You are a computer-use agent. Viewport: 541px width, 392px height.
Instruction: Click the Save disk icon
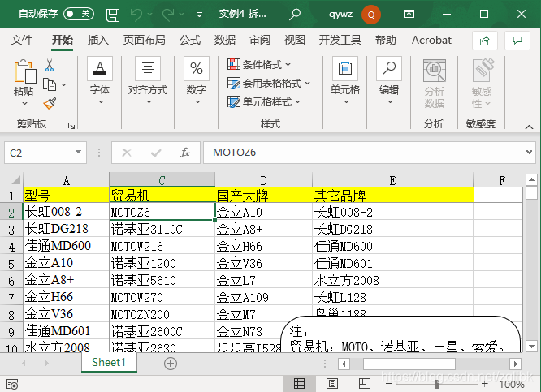click(113, 15)
